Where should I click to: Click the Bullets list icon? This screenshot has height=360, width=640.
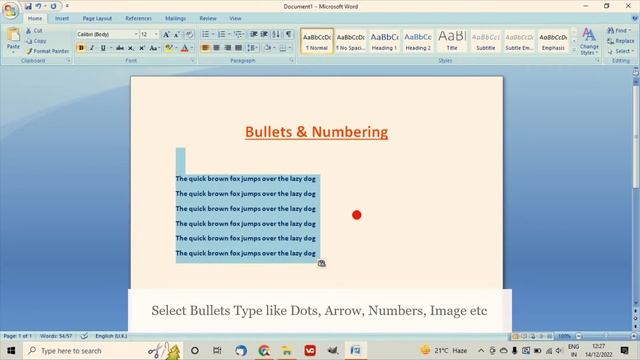pos(205,35)
